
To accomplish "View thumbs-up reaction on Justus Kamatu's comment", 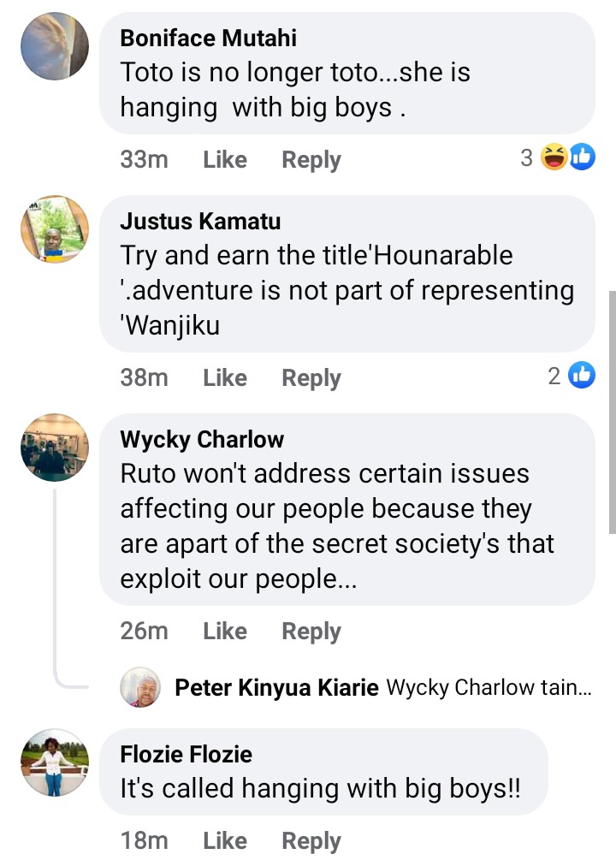I will click(x=582, y=375).
